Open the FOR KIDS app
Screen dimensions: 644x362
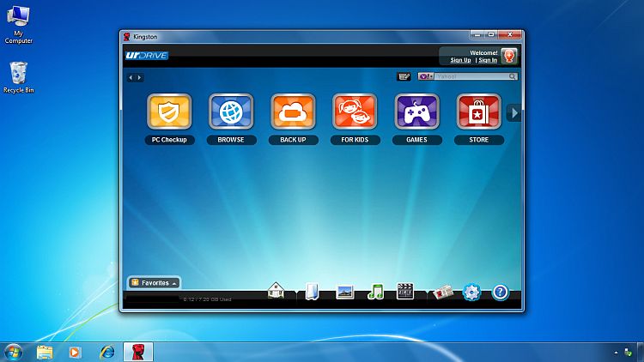355,112
